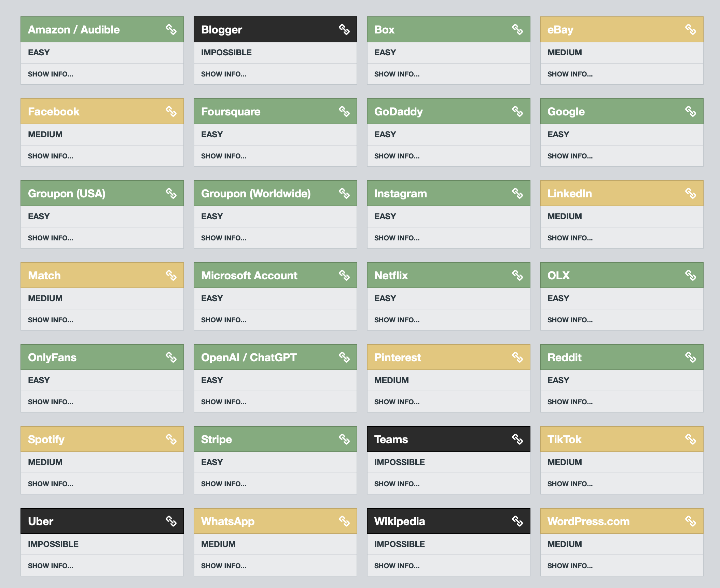This screenshot has height=588, width=720.
Task: Click the link icon on Amazon / Audible card
Action: (171, 29)
